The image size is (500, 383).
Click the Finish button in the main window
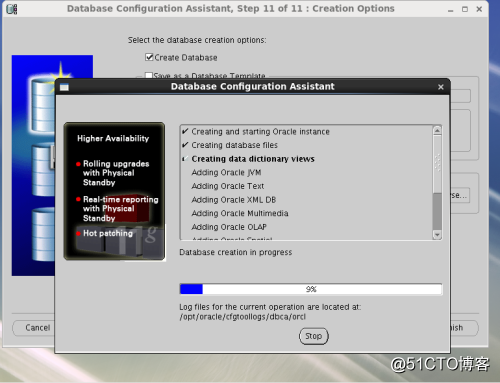pos(464,328)
